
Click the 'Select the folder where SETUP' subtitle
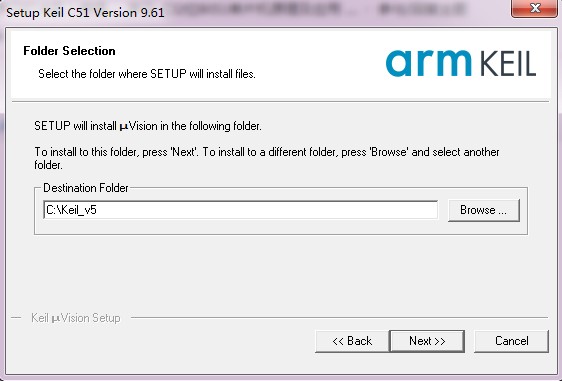click(x=147, y=74)
